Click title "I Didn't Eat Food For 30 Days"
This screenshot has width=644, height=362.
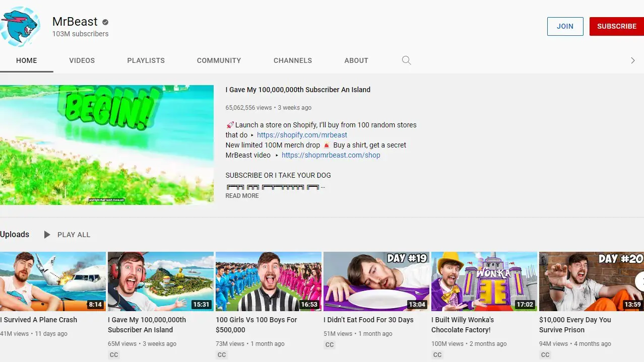click(368, 320)
